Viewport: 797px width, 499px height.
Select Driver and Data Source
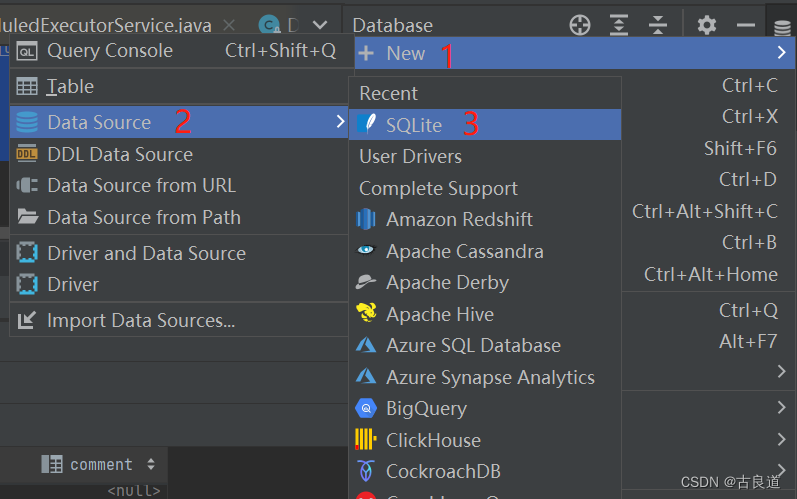[179, 253]
